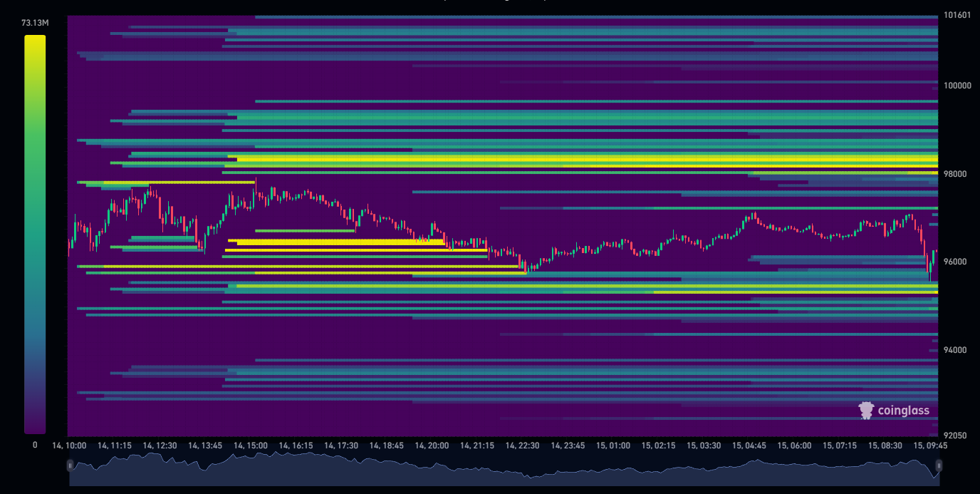The width and height of the screenshot is (980, 494).
Task: Click the 101601 price axis label
Action: (x=957, y=15)
